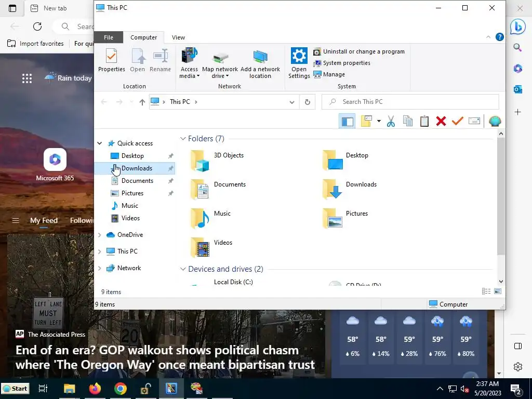Expand the OneDrive tree node
Screen dimensions: 532x399
point(99,235)
